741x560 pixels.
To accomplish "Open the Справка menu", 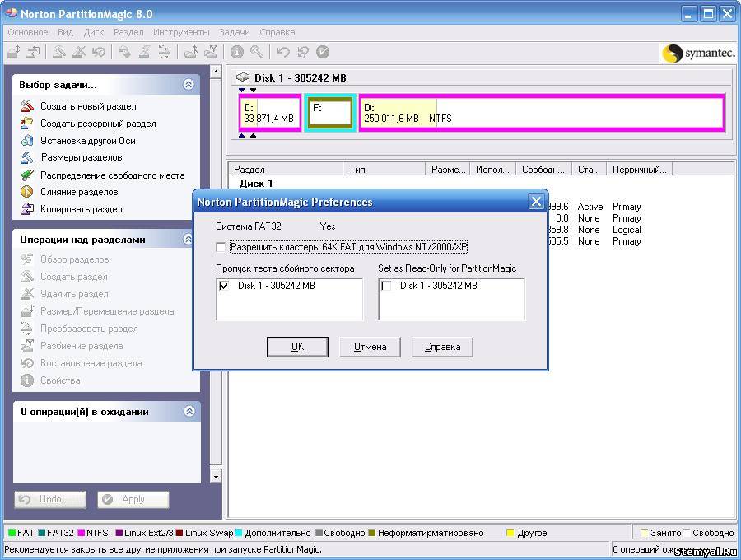I will tap(277, 32).
